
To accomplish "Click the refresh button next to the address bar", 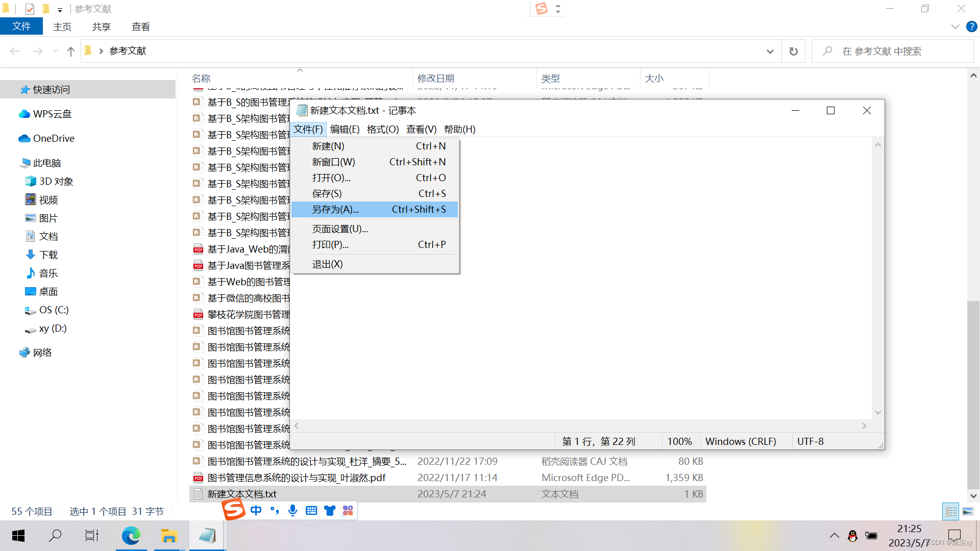I will (793, 51).
